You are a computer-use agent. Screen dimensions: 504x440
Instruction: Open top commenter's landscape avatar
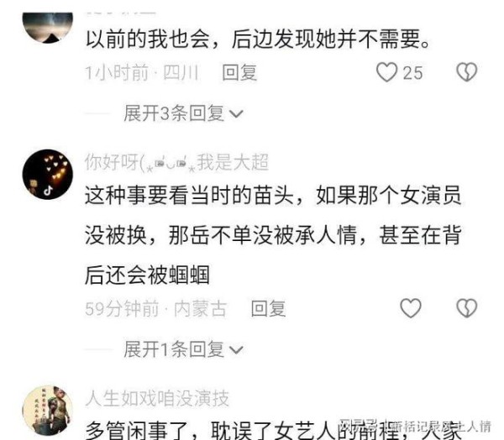[48, 28]
